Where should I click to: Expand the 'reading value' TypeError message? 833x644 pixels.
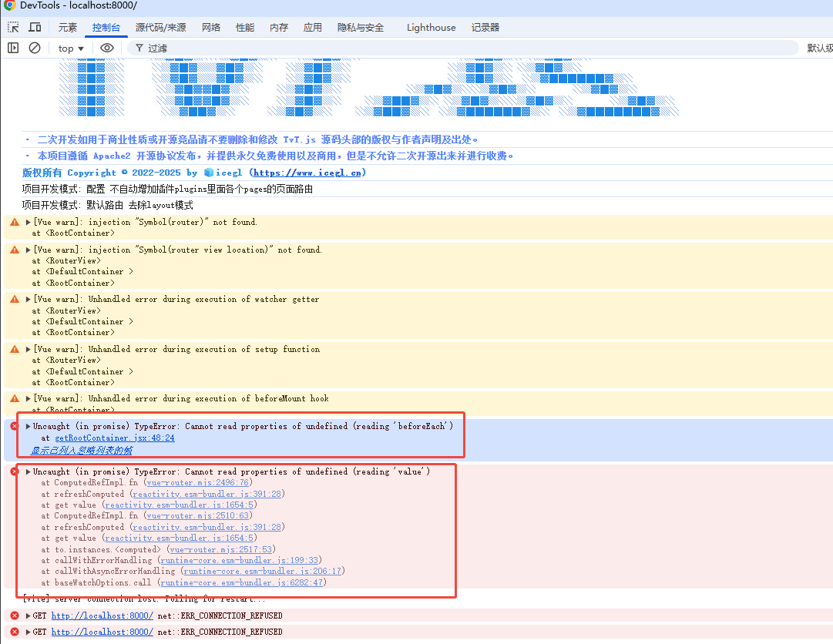coord(29,471)
